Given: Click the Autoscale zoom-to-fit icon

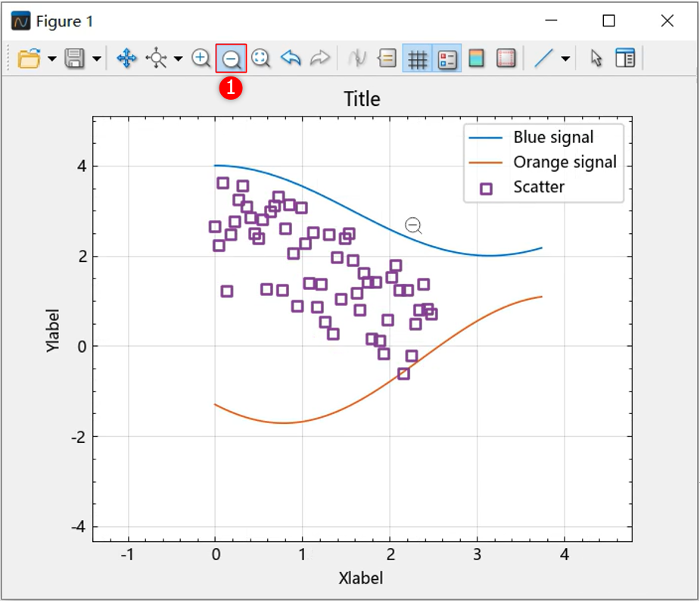Looking at the screenshot, I should (261, 58).
